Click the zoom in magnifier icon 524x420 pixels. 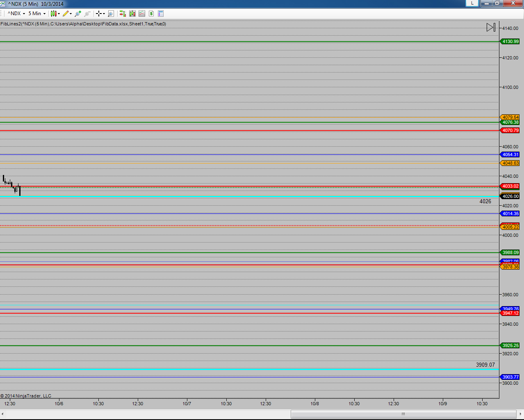[x=78, y=14]
